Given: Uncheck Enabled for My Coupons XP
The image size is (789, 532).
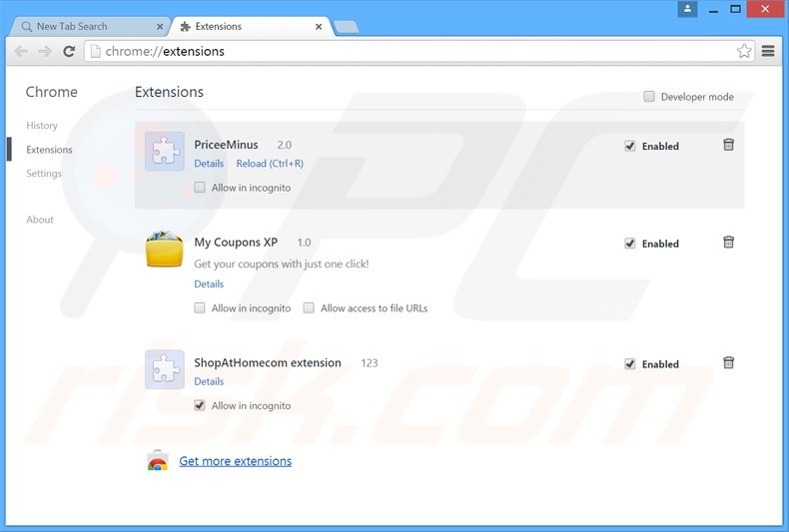Looking at the screenshot, I should pyautogui.click(x=630, y=244).
